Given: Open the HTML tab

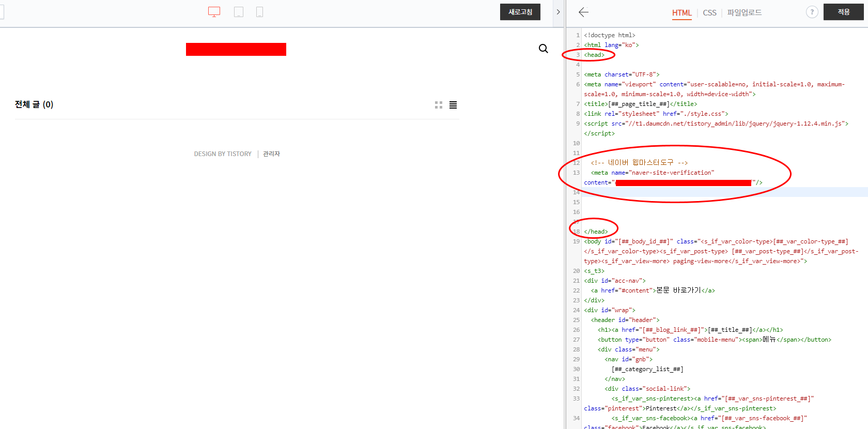Looking at the screenshot, I should (681, 13).
